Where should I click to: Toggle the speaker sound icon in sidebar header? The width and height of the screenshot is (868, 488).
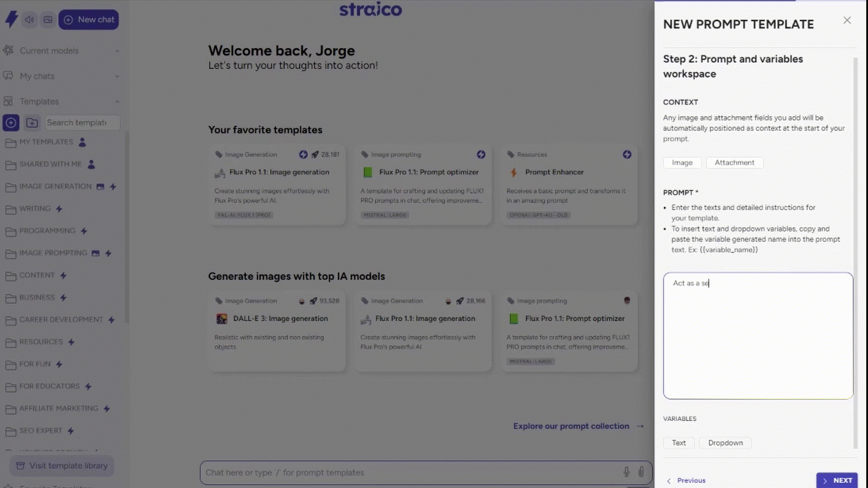pyautogui.click(x=29, y=20)
